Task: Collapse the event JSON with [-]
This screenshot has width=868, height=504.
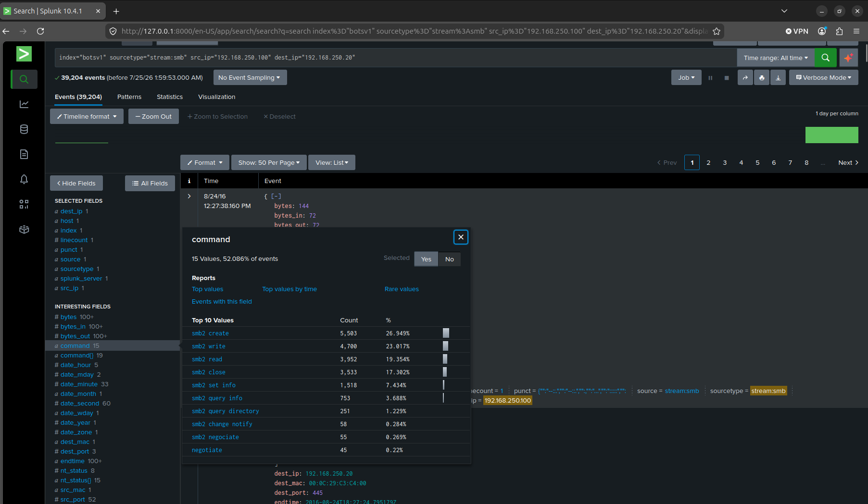Action: 276,197
